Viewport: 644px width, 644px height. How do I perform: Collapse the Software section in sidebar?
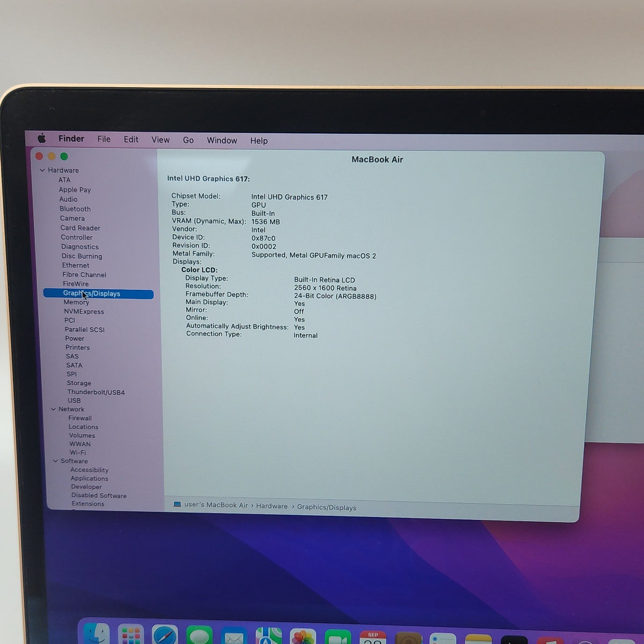point(55,461)
